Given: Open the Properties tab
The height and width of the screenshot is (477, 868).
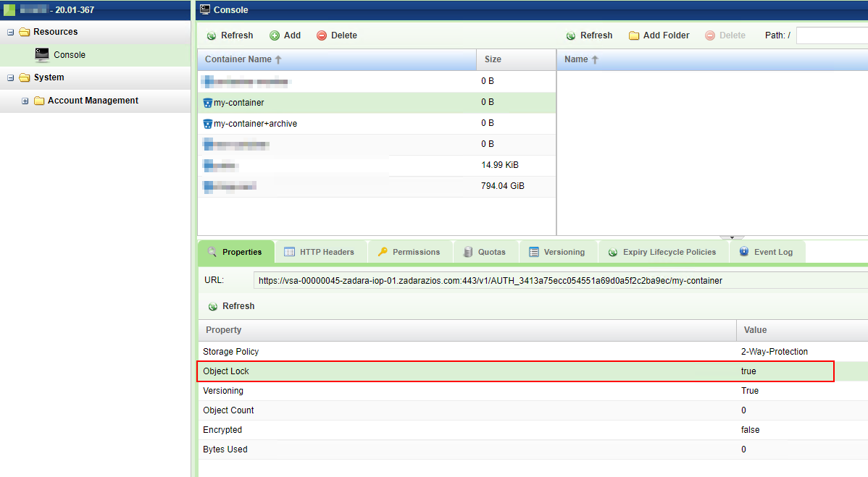Looking at the screenshot, I should (235, 252).
